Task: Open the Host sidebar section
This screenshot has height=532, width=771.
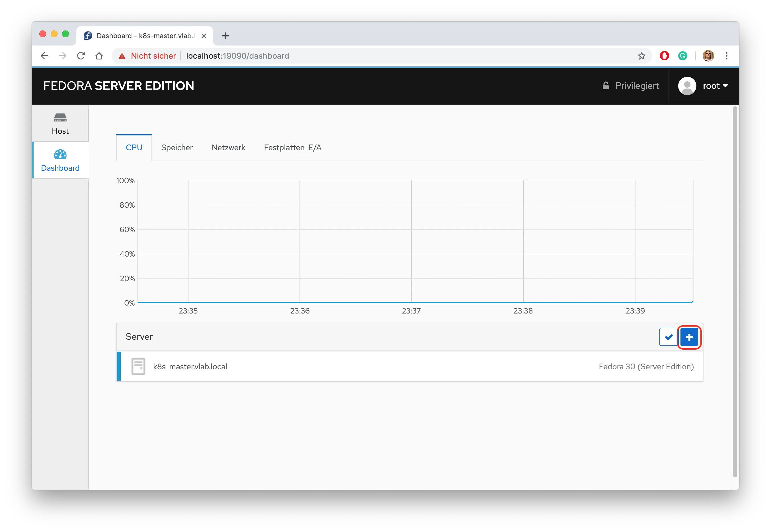Action: point(60,123)
